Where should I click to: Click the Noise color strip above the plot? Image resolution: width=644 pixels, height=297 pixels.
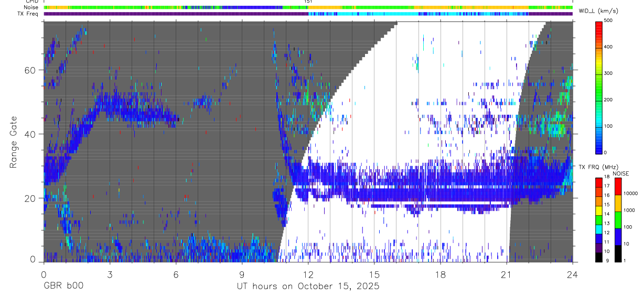[x=308, y=8]
